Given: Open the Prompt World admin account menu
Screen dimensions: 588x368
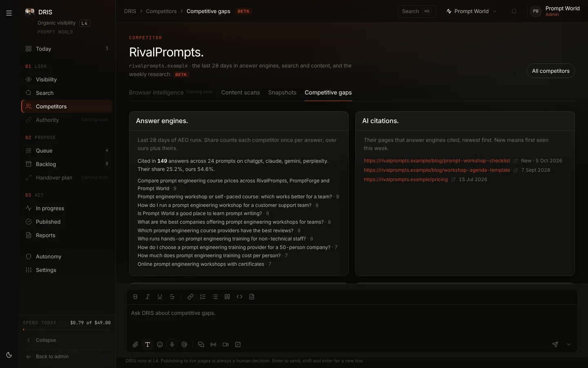Looking at the screenshot, I should click(555, 11).
